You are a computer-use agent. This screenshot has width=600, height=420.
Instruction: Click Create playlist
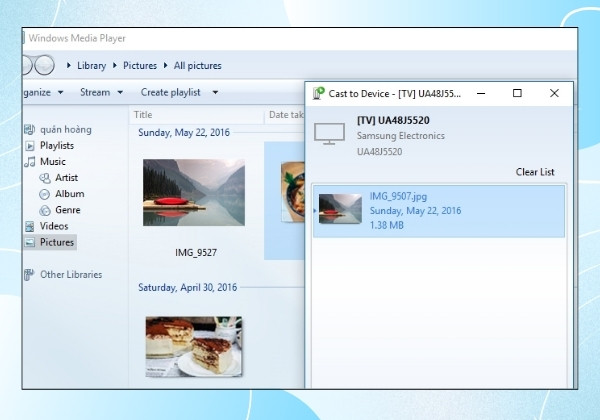170,92
